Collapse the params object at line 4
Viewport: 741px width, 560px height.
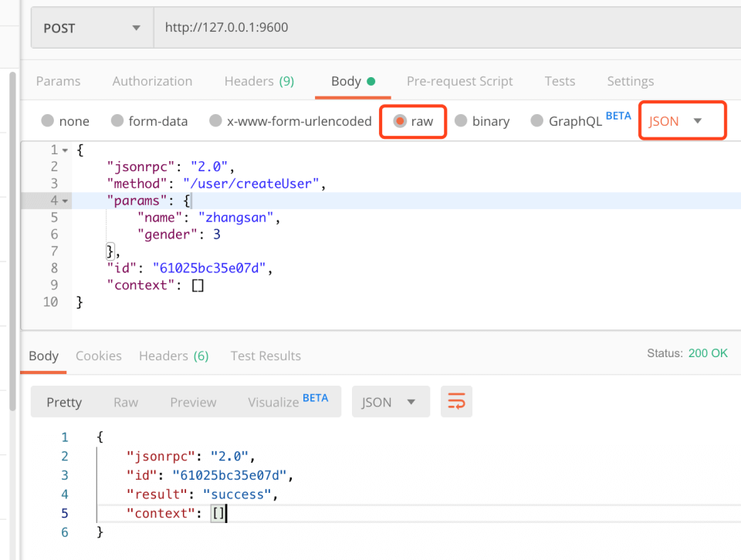click(65, 201)
